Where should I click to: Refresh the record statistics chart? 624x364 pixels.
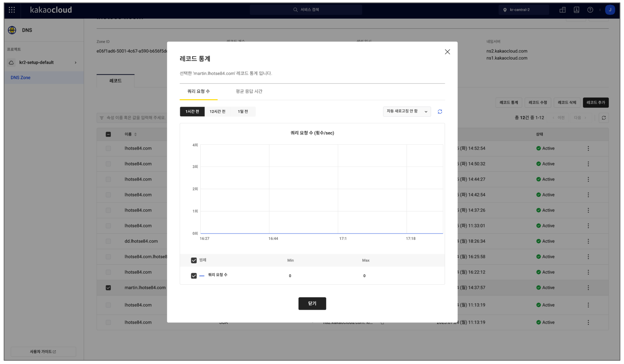(439, 111)
